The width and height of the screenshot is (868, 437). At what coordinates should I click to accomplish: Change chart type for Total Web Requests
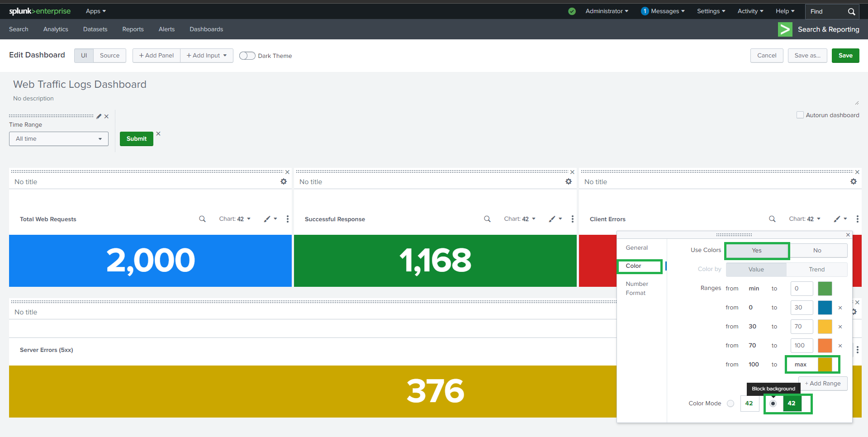tap(235, 219)
